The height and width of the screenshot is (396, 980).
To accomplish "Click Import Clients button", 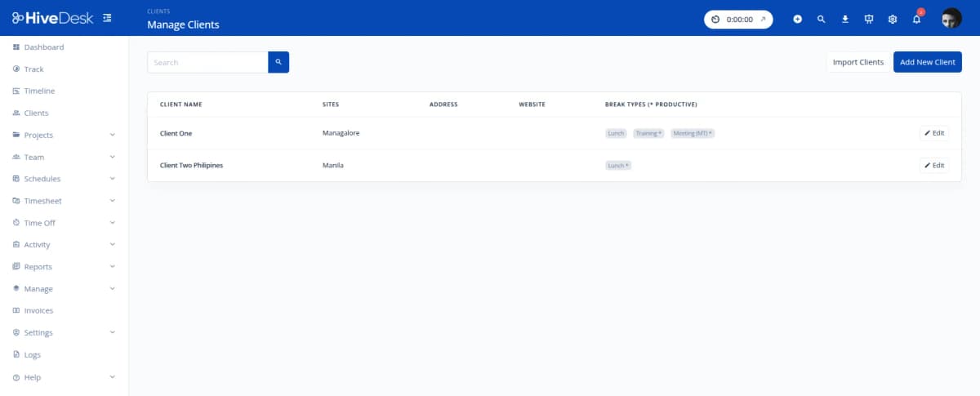I will [x=857, y=62].
